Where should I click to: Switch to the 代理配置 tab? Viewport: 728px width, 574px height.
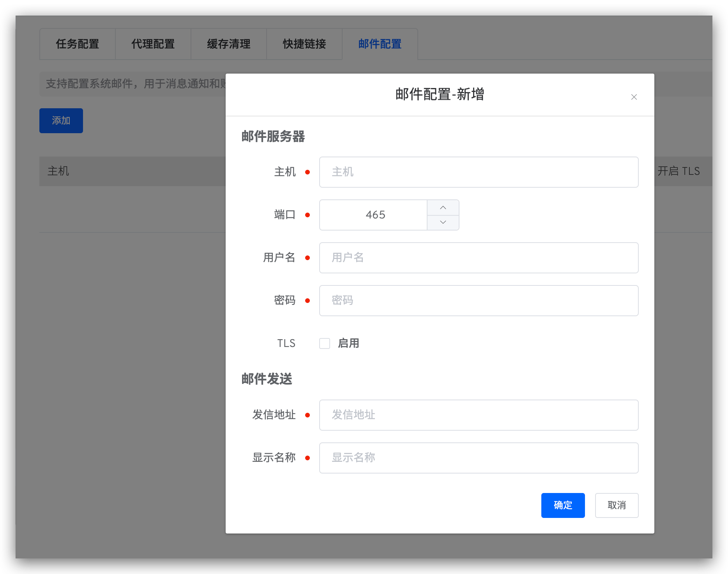(153, 44)
